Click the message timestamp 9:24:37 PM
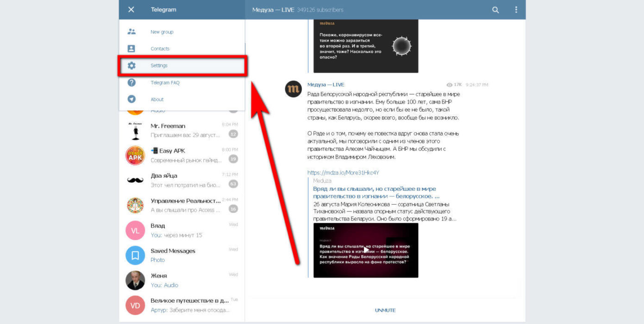 coord(477,85)
